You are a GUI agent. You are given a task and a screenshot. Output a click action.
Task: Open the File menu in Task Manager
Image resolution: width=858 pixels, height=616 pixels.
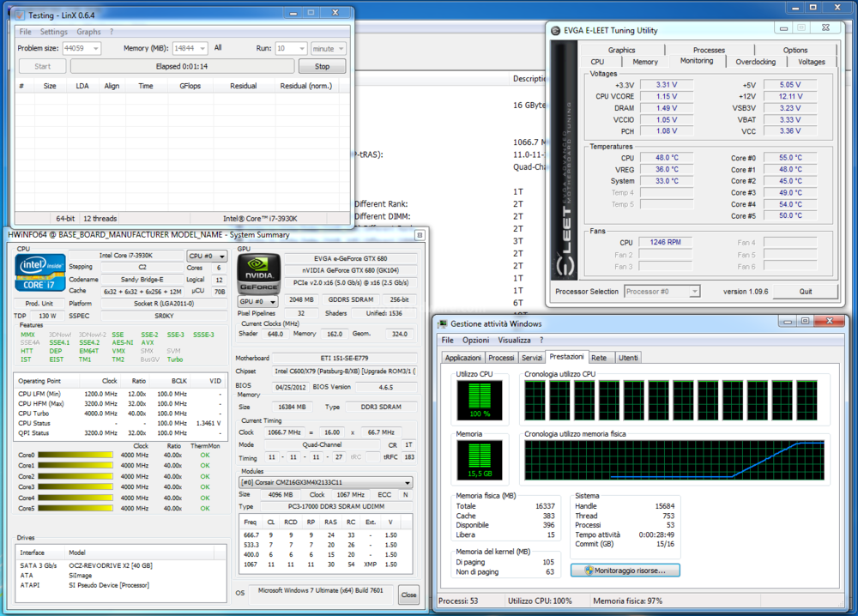click(448, 341)
